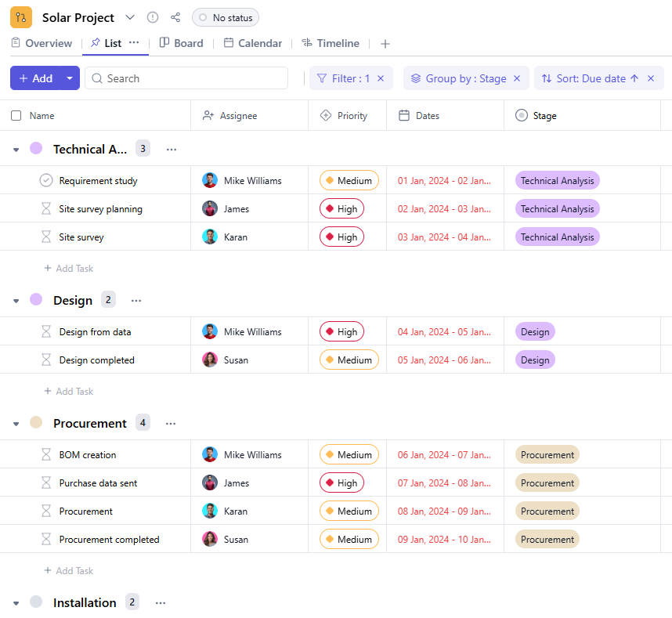672x618 pixels.
Task: Open the Add button dropdown arrow
Action: [70, 78]
